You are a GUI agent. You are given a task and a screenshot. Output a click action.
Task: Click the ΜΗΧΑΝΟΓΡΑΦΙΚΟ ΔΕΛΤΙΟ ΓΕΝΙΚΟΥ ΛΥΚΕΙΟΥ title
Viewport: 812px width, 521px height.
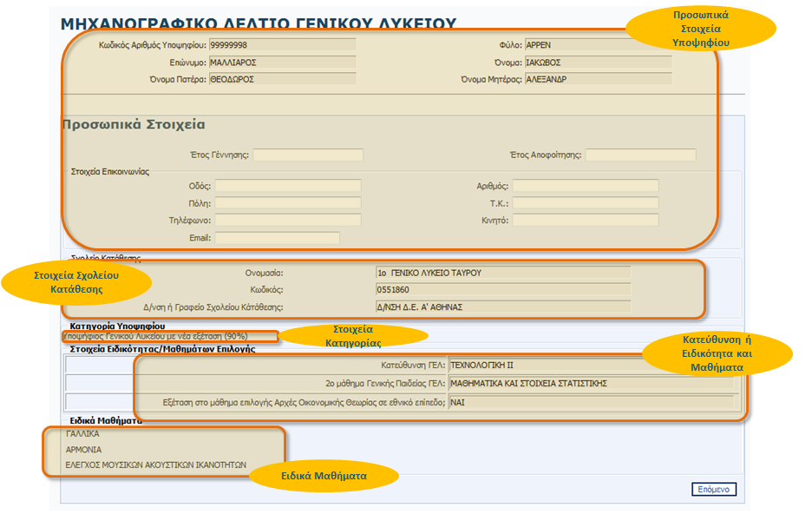(x=259, y=23)
